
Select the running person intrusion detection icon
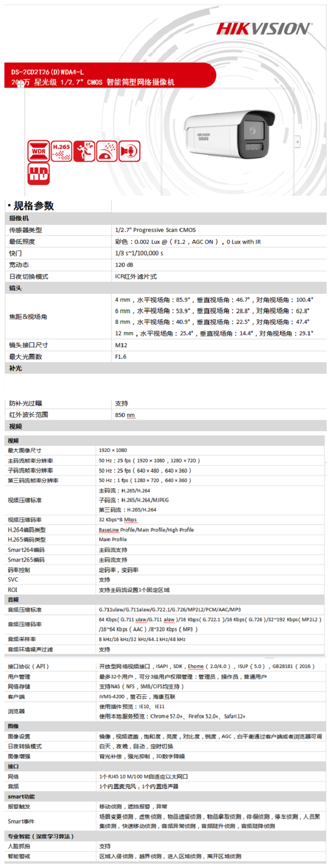[84, 151]
